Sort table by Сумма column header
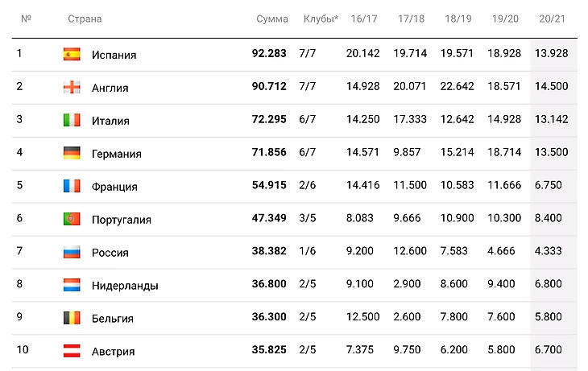The width and height of the screenshot is (588, 371). click(272, 19)
